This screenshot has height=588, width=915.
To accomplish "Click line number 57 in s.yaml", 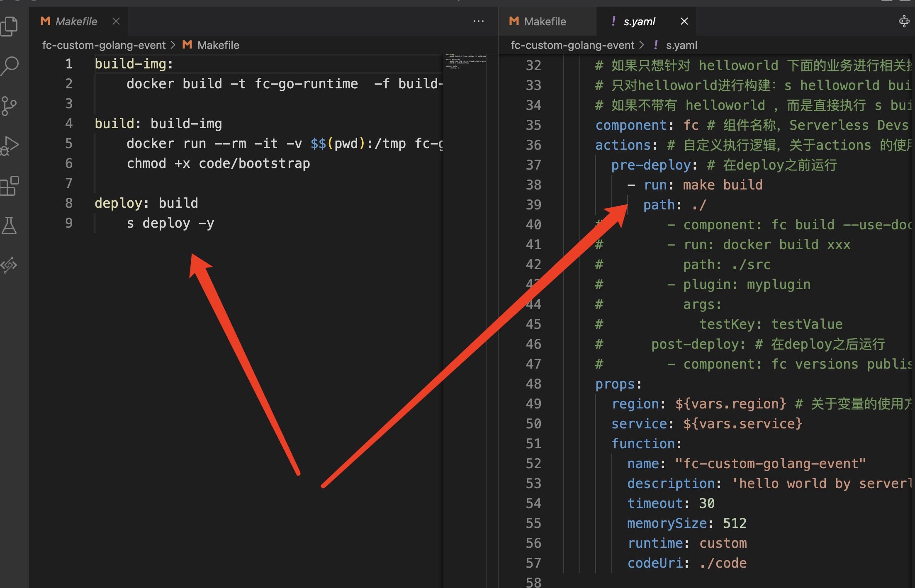I will point(533,563).
